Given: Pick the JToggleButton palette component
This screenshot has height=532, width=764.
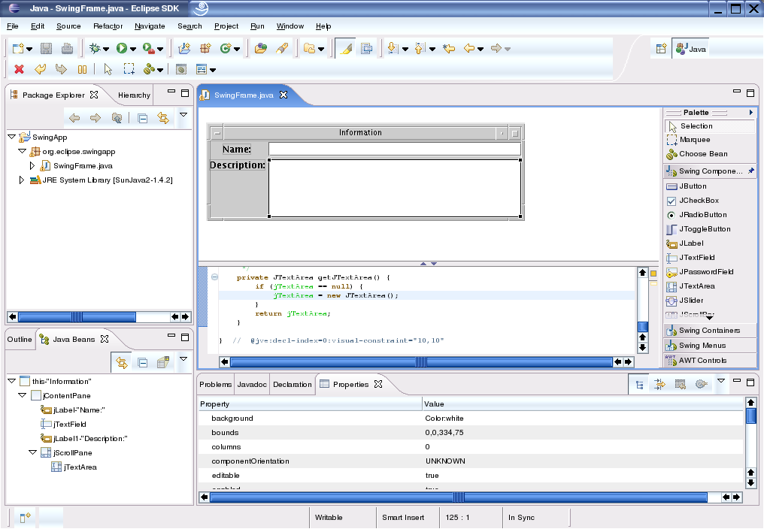Looking at the screenshot, I should pos(704,229).
